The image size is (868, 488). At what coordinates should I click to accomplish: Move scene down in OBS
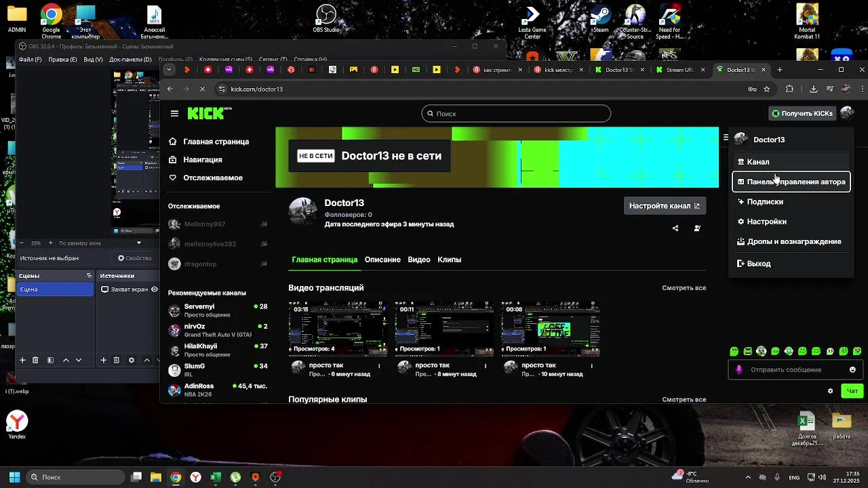79,360
